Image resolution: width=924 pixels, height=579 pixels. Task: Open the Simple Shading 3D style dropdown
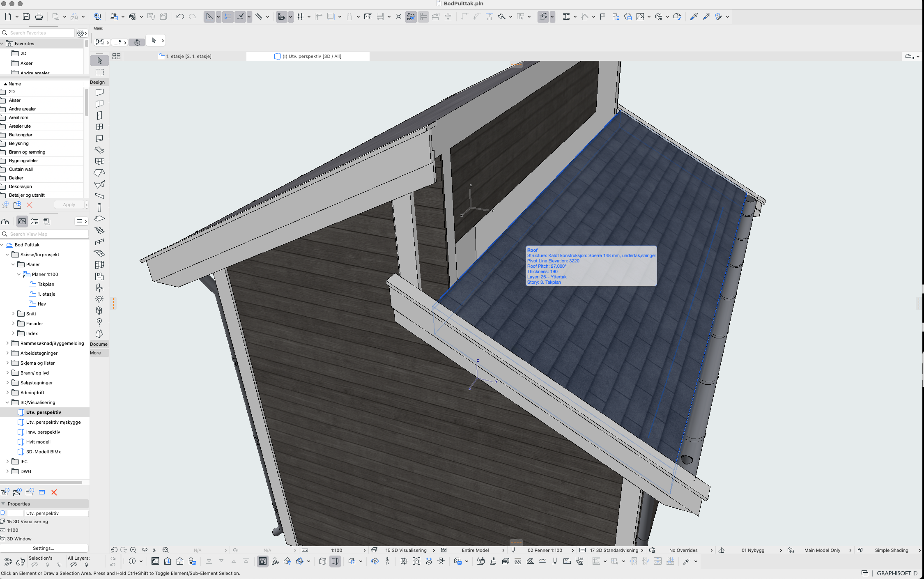point(891,550)
